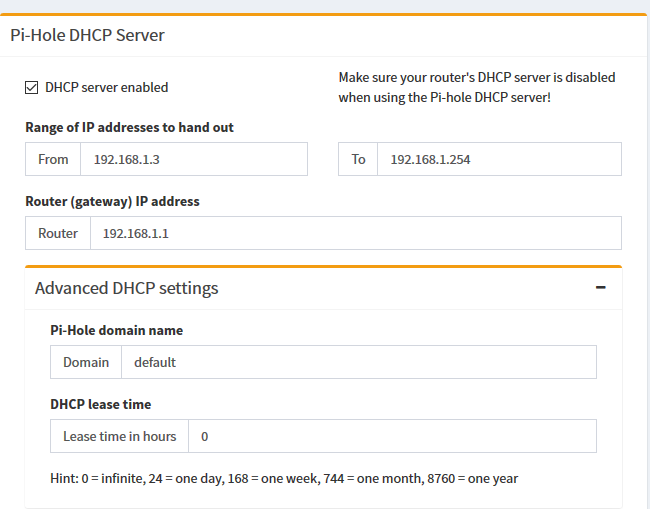
Task: Click the 'DHCP lease time' section label
Action: tap(101, 404)
